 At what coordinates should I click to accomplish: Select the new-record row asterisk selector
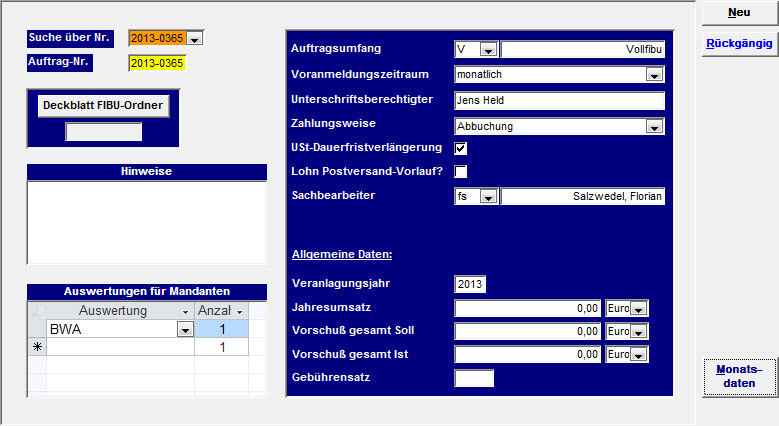(x=37, y=347)
